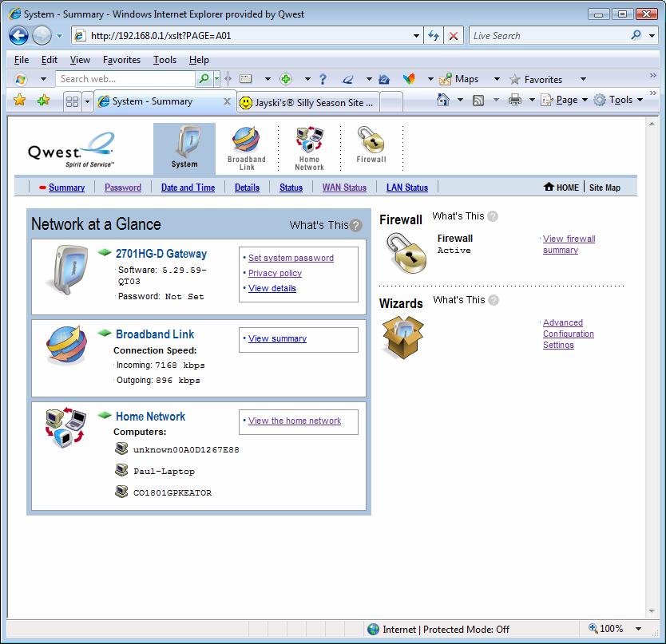Open the Password page link
The width and height of the screenshot is (666, 644).
tap(123, 188)
